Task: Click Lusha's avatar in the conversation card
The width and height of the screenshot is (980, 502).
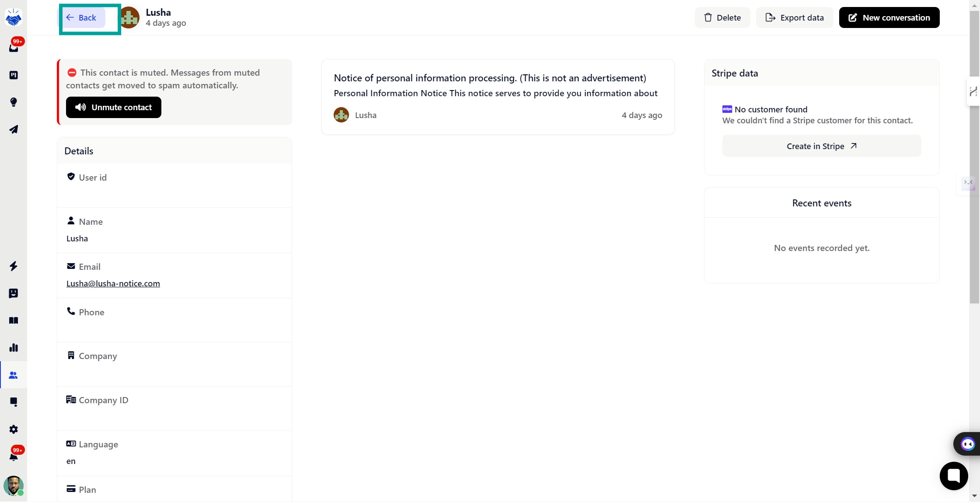Action: coord(341,115)
